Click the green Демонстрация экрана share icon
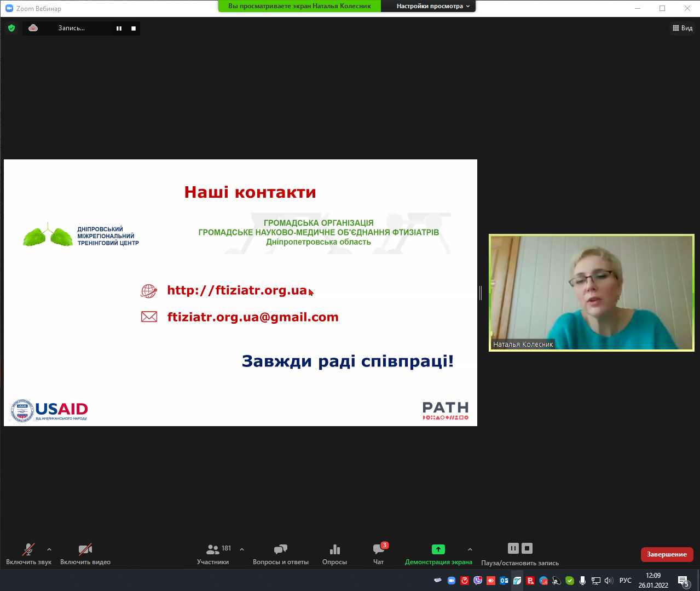The height and width of the screenshot is (591, 700). click(438, 549)
